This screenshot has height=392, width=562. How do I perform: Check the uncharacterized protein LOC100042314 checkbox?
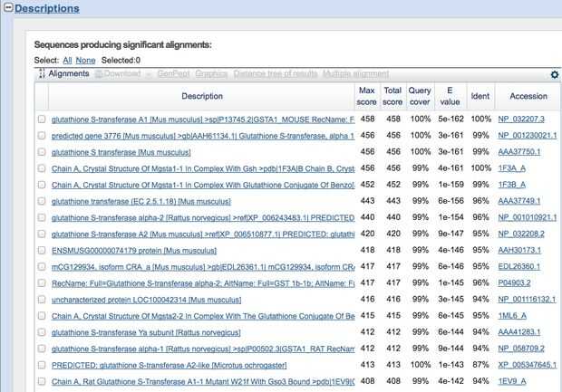coord(42,300)
